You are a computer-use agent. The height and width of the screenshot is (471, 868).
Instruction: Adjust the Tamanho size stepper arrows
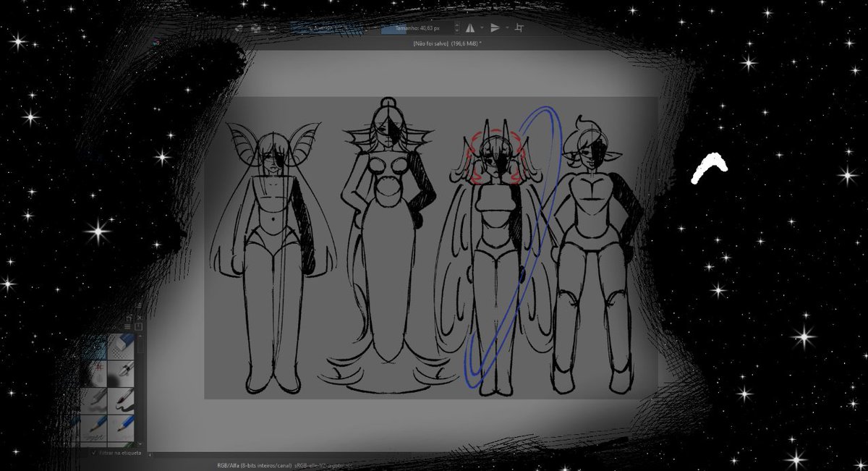[456, 28]
